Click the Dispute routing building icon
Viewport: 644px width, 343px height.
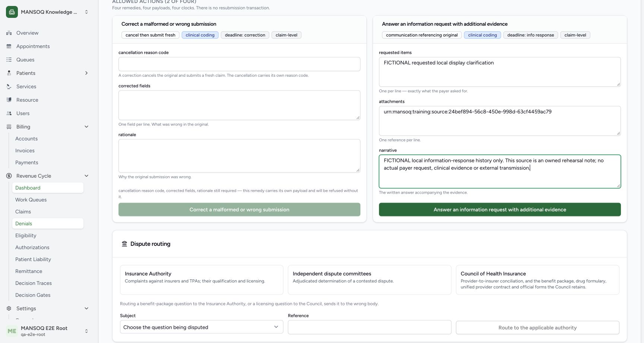[124, 244]
